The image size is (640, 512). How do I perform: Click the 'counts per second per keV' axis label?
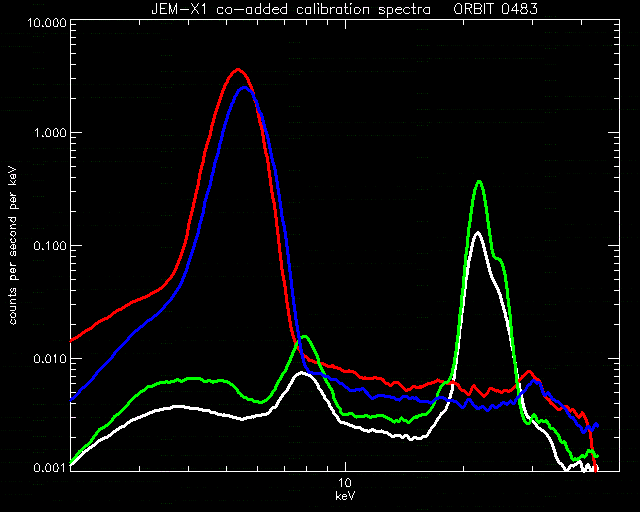click(13, 245)
